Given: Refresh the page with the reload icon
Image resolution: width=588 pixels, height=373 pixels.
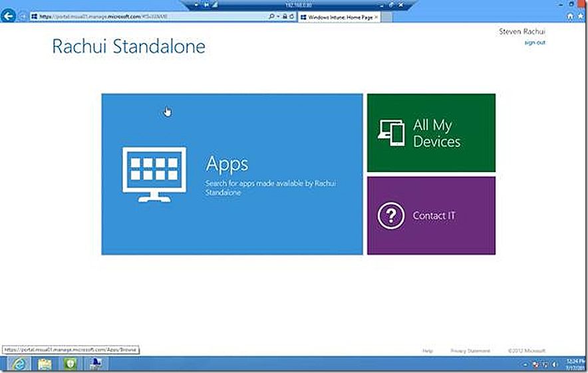Looking at the screenshot, I should (292, 17).
